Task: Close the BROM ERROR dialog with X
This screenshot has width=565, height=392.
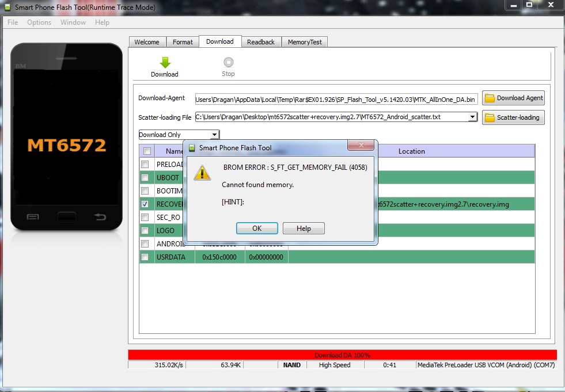Action: pos(361,145)
